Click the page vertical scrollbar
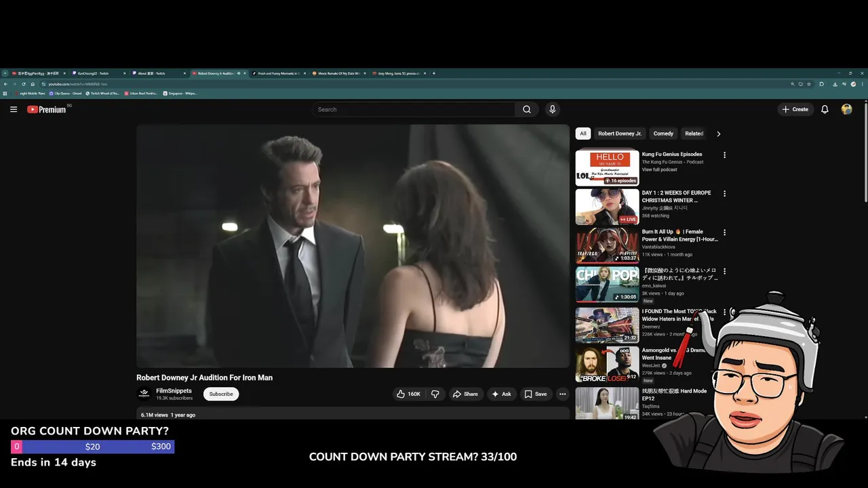Screen dimensions: 868x488 (865, 152)
